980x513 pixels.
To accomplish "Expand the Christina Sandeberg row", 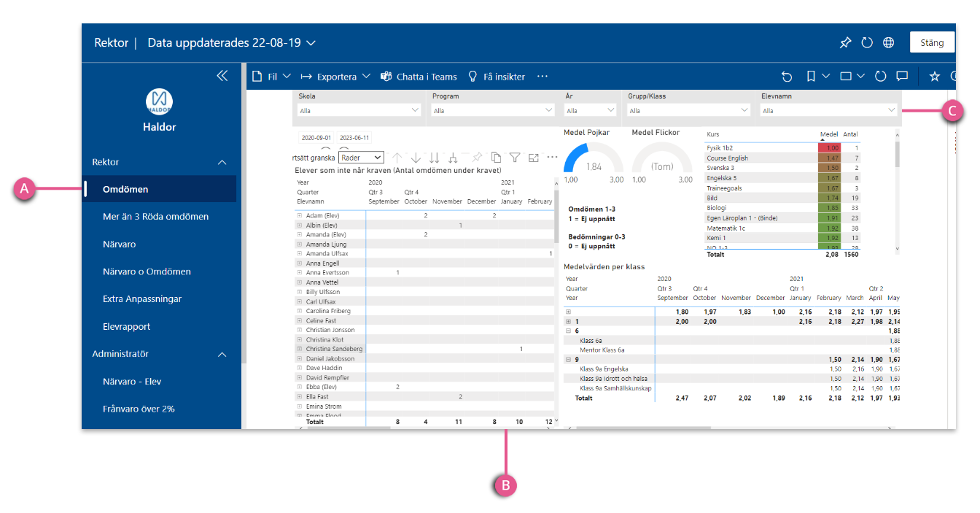I will click(299, 349).
